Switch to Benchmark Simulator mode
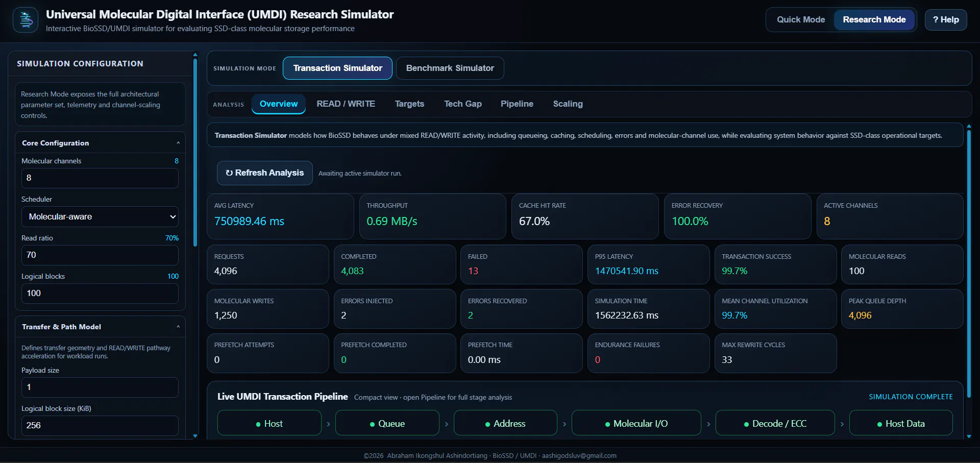This screenshot has width=980, height=463. pyautogui.click(x=450, y=68)
